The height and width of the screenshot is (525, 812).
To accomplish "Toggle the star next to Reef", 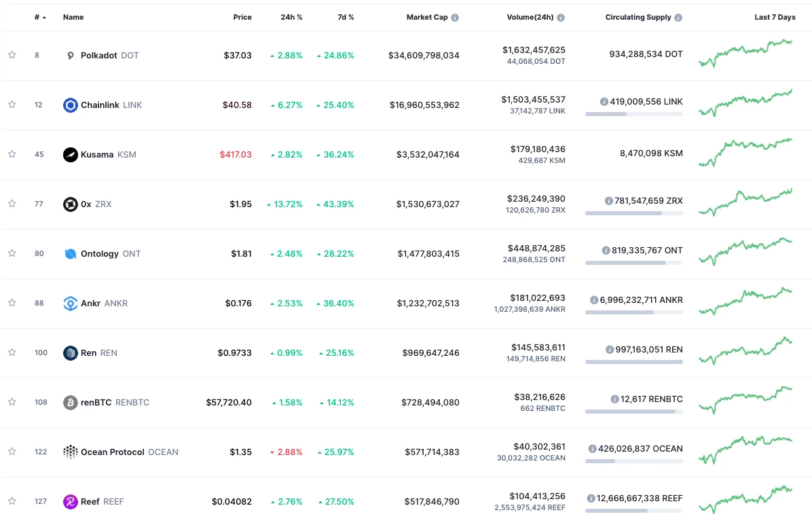I will click(x=12, y=501).
